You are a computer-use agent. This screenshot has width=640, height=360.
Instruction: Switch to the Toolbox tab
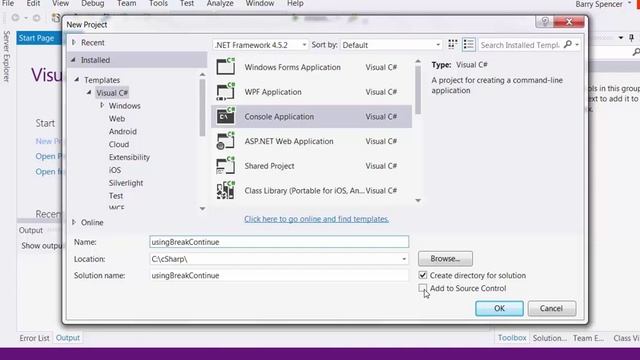tap(512, 338)
